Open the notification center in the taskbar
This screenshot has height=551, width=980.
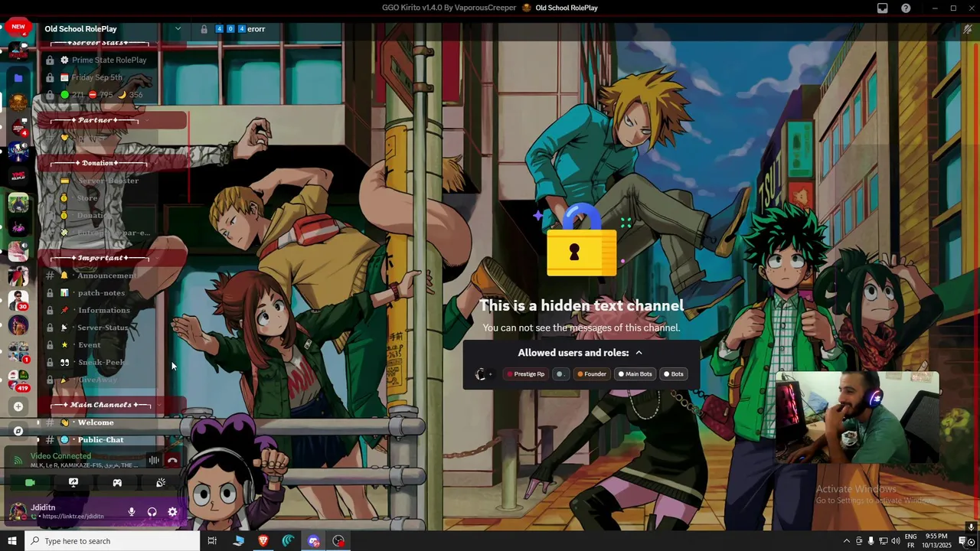pyautogui.click(x=964, y=541)
